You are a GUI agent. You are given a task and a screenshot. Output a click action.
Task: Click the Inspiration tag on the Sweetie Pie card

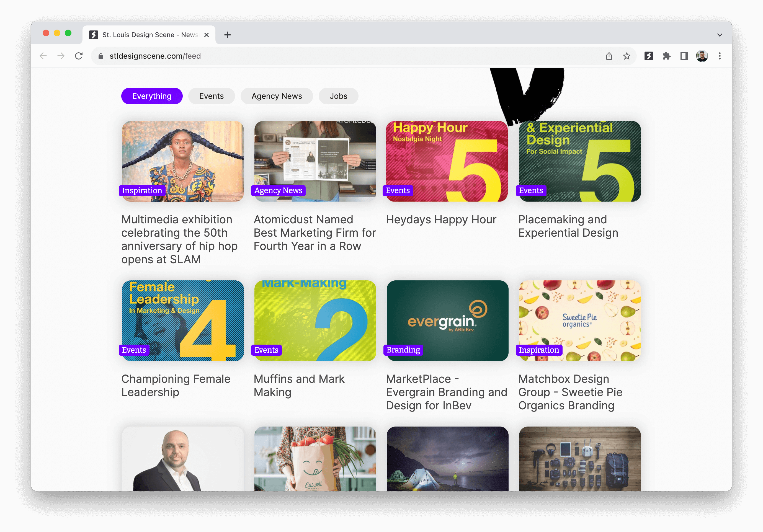click(x=539, y=350)
